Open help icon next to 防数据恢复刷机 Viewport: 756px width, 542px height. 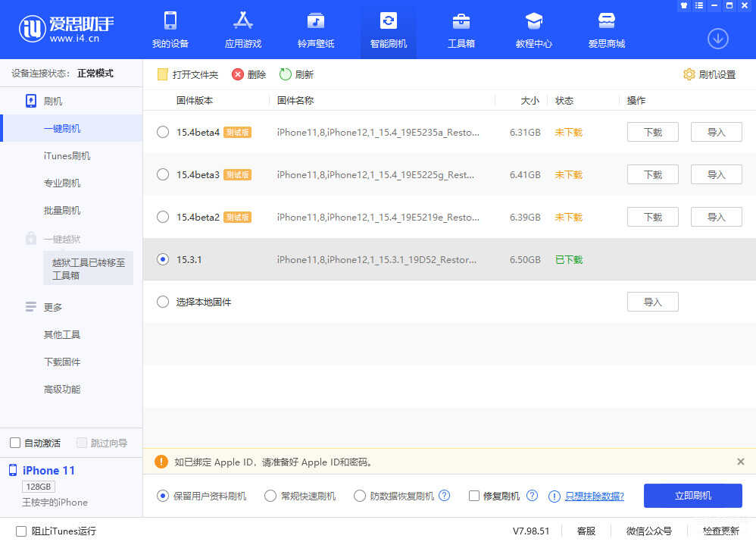pos(445,496)
